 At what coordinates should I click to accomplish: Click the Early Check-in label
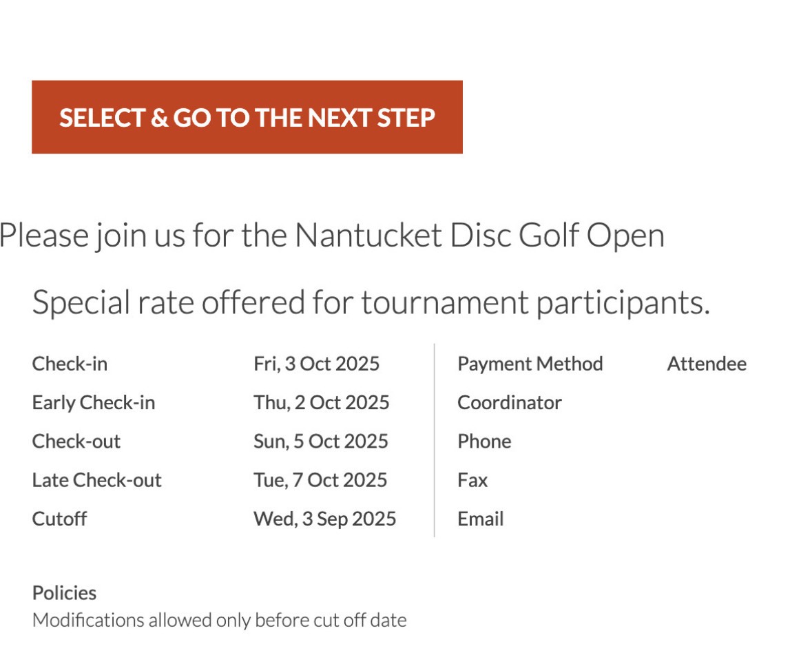click(x=94, y=402)
